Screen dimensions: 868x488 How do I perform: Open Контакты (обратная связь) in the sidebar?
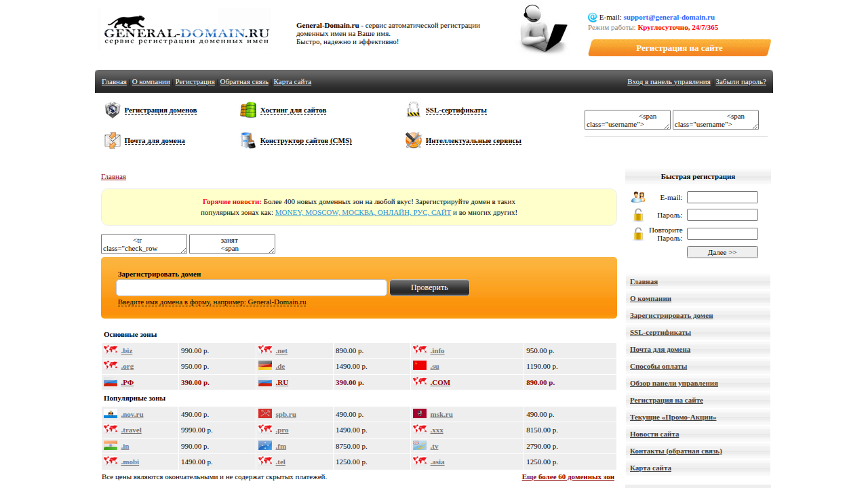[676, 451]
